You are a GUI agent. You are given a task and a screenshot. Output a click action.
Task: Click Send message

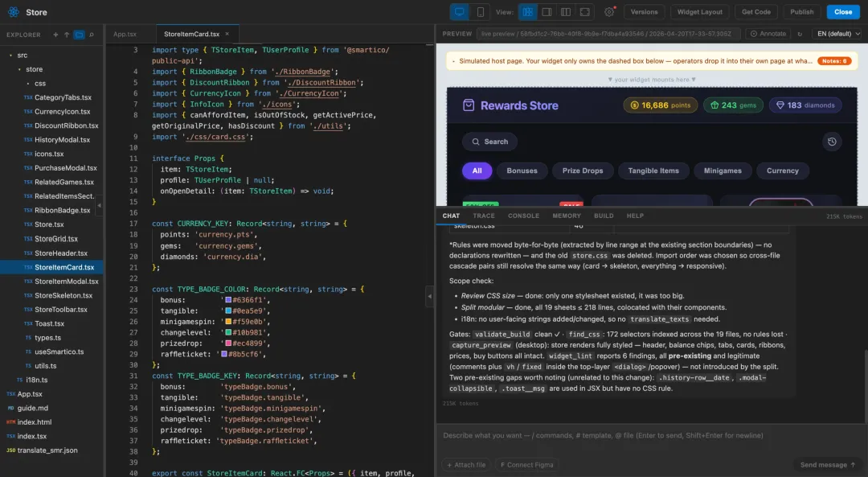(x=828, y=465)
